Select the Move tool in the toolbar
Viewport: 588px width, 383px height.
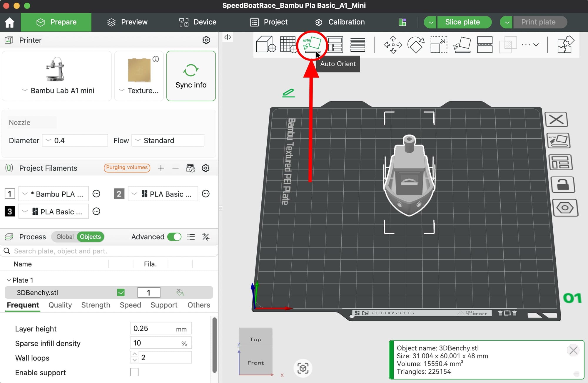pos(393,45)
